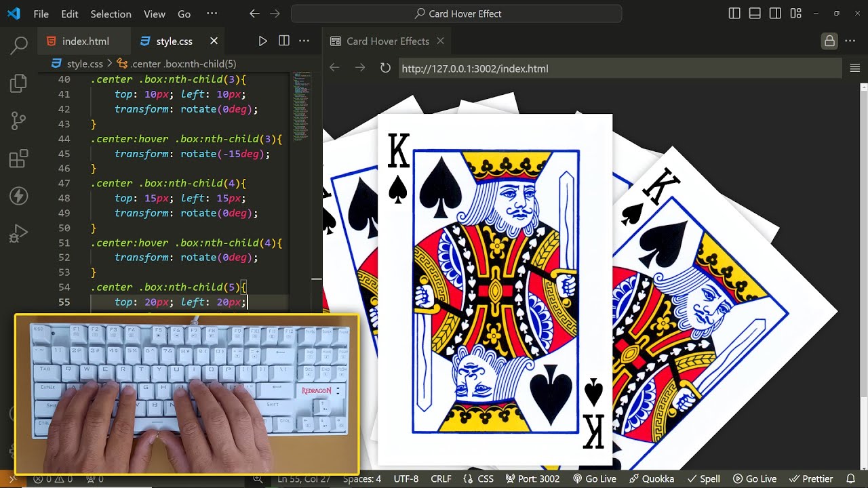Close the style.css tab
The image size is (868, 488).
tap(214, 41)
